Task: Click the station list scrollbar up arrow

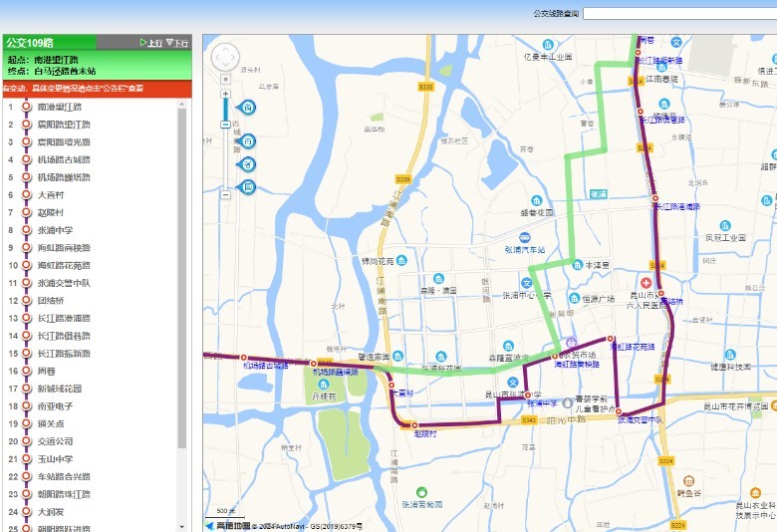Action: [182, 105]
